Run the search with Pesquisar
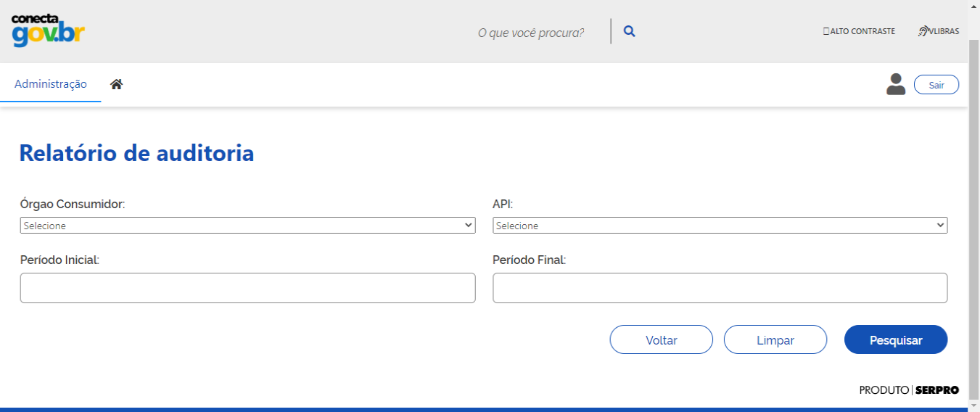This screenshot has height=412, width=980. coord(896,339)
